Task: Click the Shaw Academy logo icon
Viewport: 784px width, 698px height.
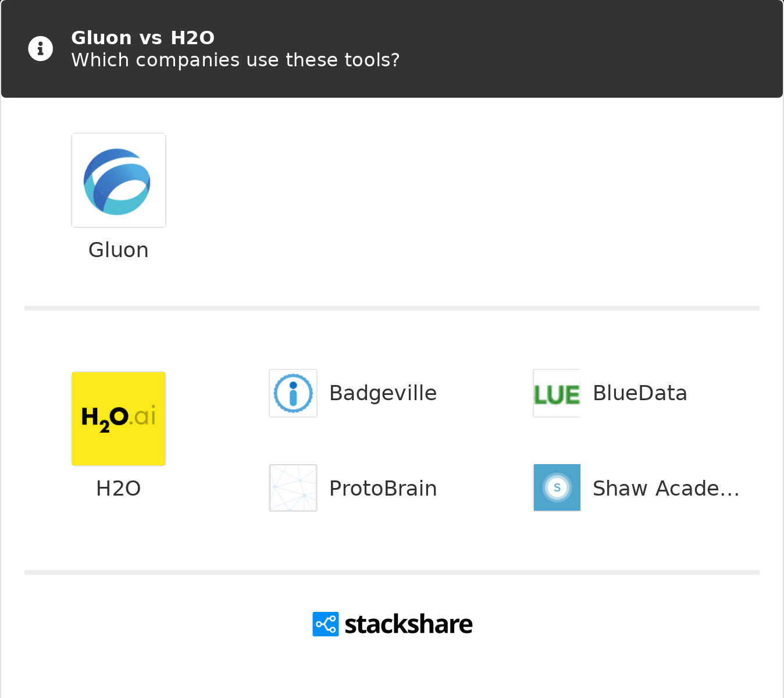Action: click(557, 488)
